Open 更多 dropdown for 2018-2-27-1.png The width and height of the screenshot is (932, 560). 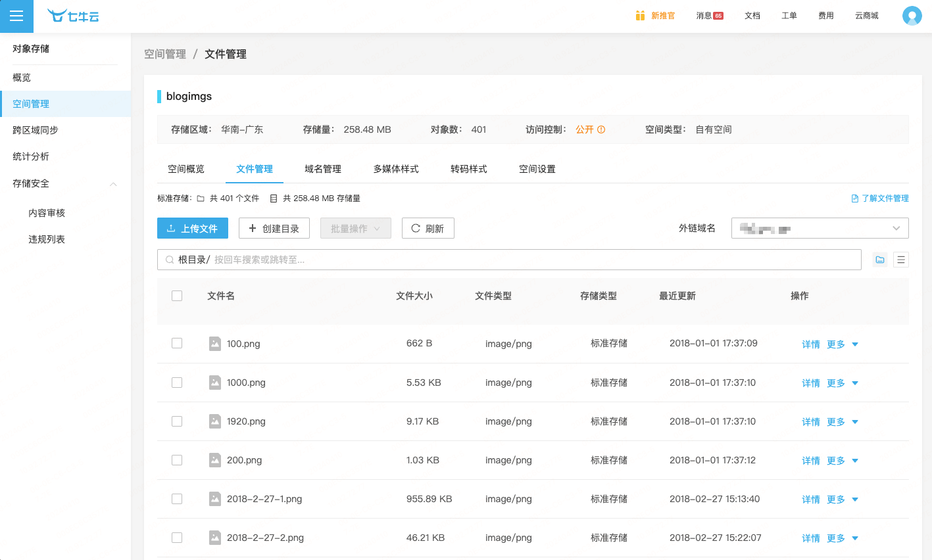coord(843,499)
